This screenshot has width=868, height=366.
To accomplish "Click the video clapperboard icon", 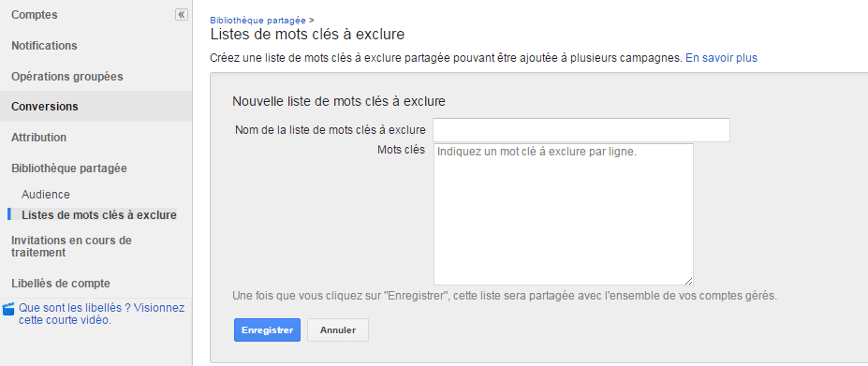I will 8,308.
